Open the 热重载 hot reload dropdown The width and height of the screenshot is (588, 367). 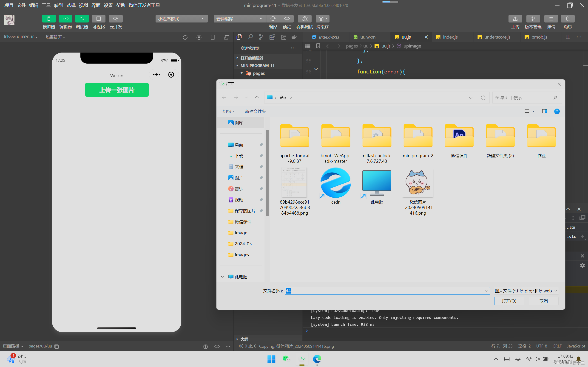55,37
